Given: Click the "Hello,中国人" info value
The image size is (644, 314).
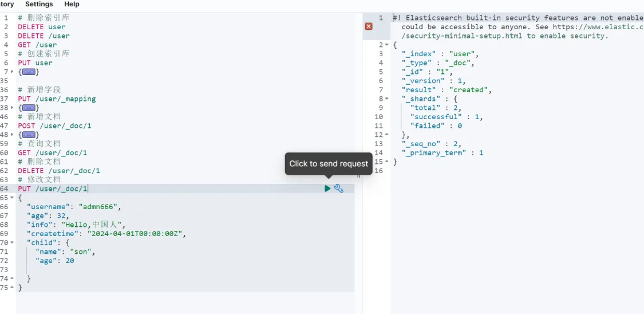Looking at the screenshot, I should [92, 225].
